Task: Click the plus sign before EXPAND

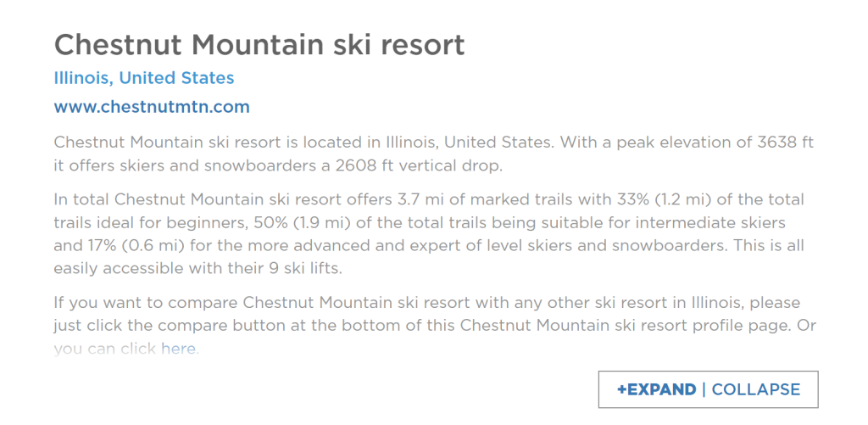Action: (621, 389)
